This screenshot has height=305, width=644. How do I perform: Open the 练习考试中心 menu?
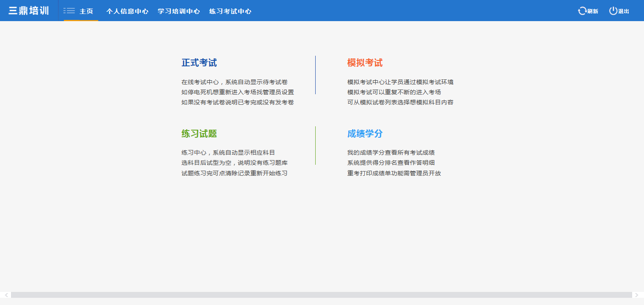pos(230,11)
